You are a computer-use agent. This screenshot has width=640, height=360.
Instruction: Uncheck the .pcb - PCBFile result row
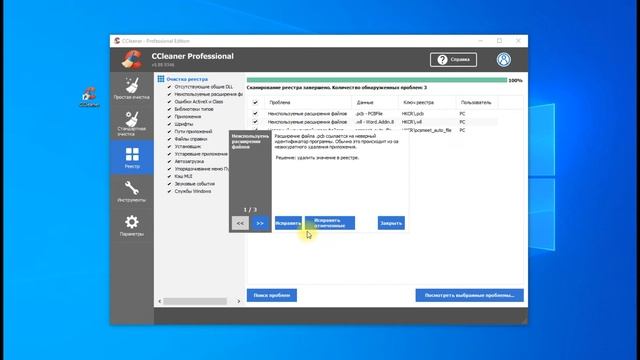[x=255, y=113]
